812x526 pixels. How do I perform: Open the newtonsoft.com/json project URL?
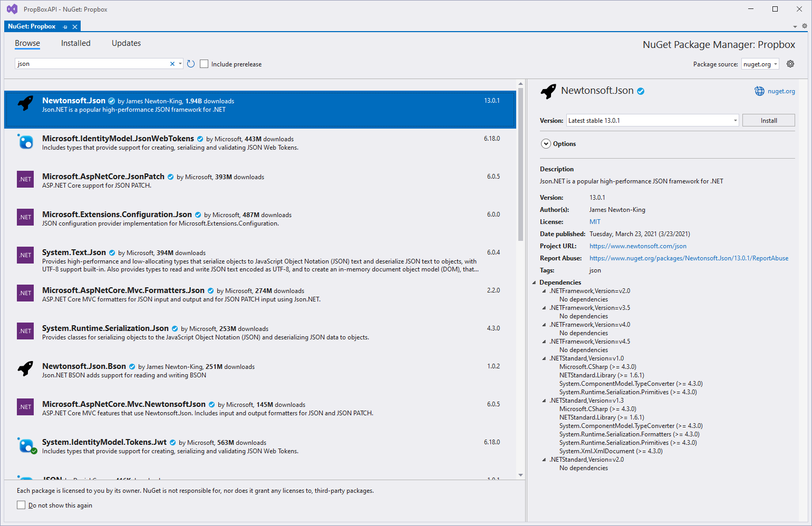click(637, 246)
